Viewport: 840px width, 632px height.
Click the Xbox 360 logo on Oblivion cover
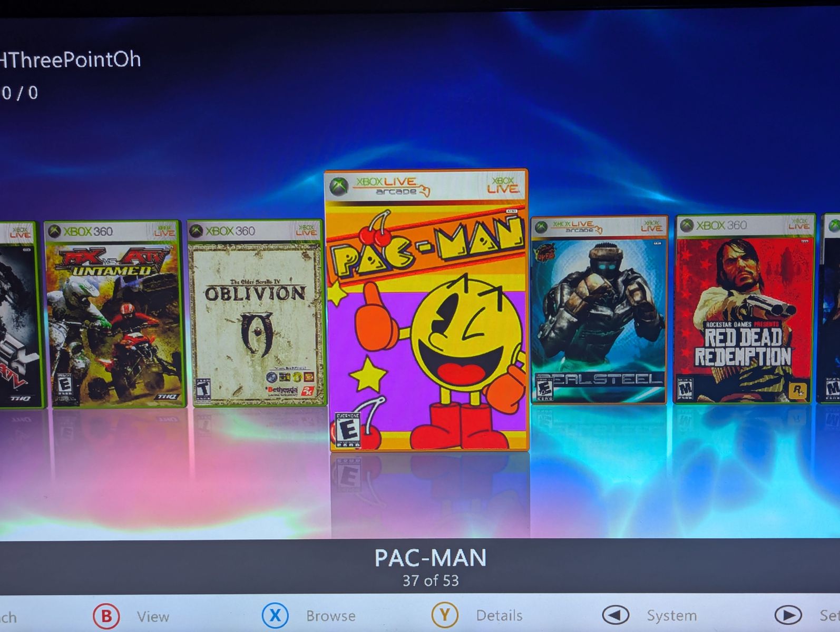click(x=222, y=231)
